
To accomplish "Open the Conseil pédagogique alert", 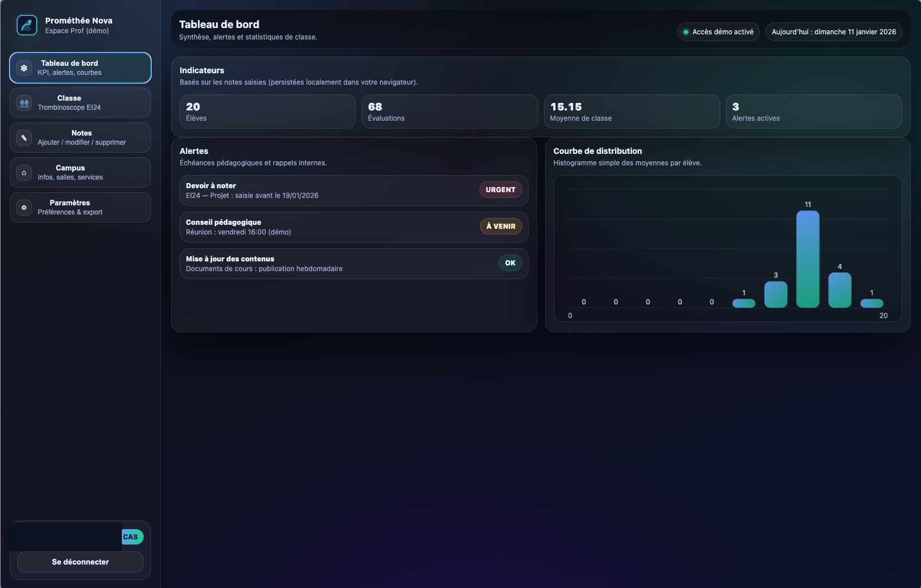I will [x=354, y=227].
